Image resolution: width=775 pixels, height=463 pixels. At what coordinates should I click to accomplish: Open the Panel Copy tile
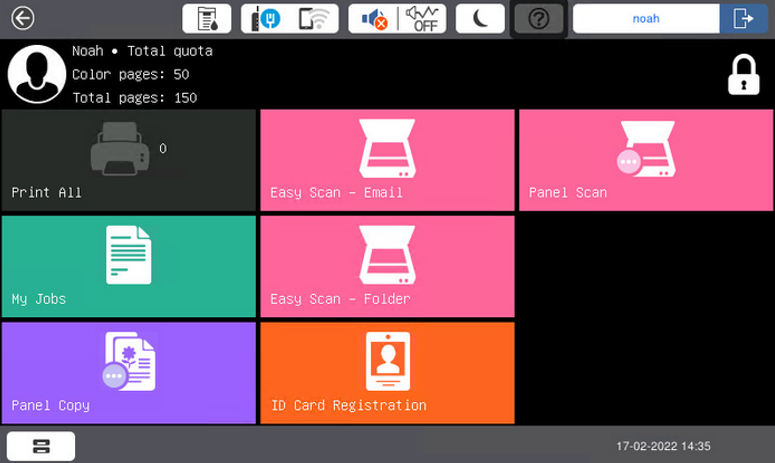pyautogui.click(x=129, y=373)
